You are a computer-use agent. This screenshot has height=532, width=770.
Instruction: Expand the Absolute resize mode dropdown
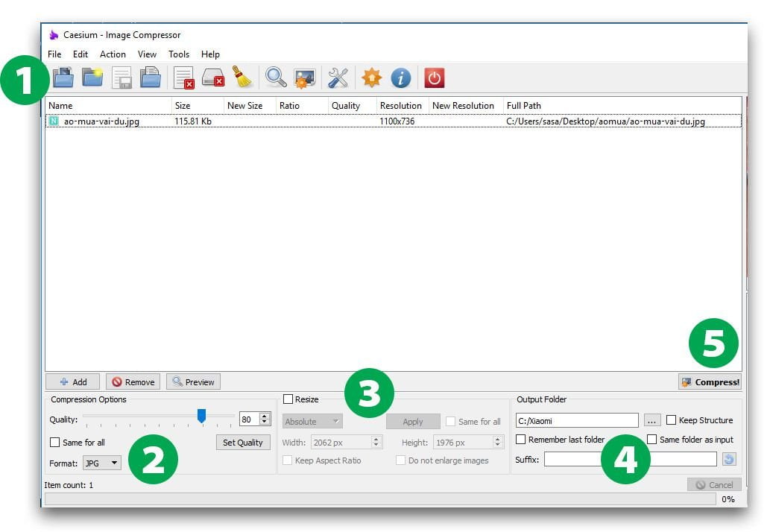[x=312, y=421]
